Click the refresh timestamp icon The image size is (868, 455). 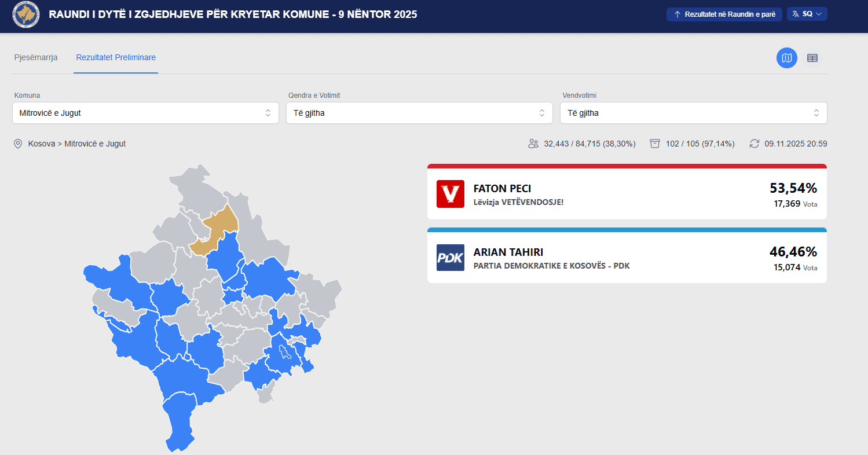click(x=754, y=144)
